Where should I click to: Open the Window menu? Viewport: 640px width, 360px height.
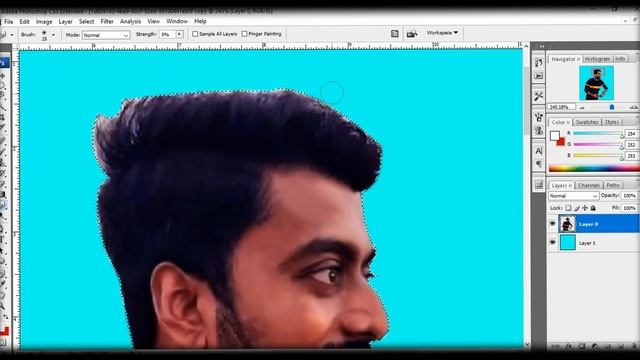click(177, 21)
